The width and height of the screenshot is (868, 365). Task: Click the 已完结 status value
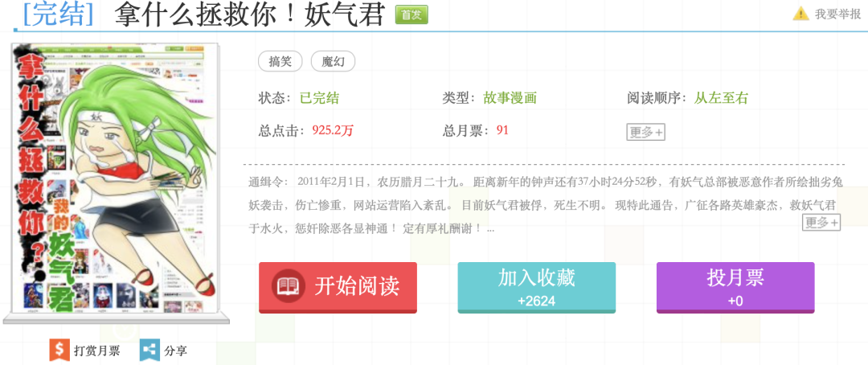[319, 98]
